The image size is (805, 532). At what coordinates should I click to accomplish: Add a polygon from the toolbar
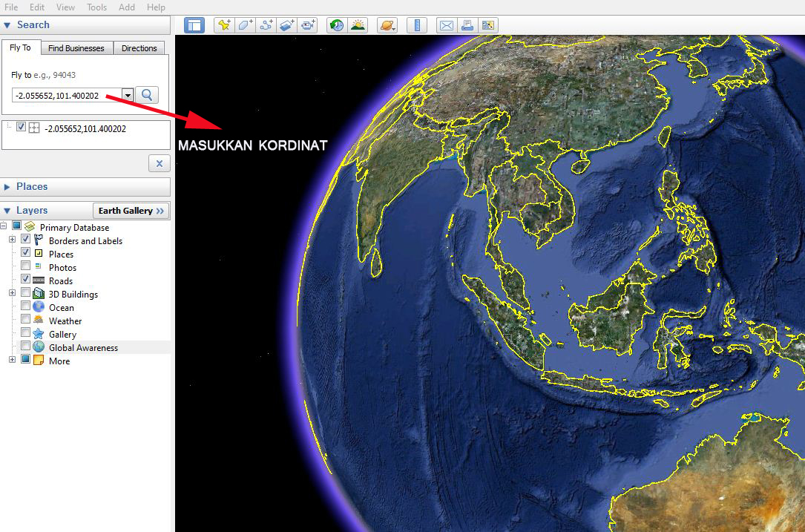click(x=246, y=25)
